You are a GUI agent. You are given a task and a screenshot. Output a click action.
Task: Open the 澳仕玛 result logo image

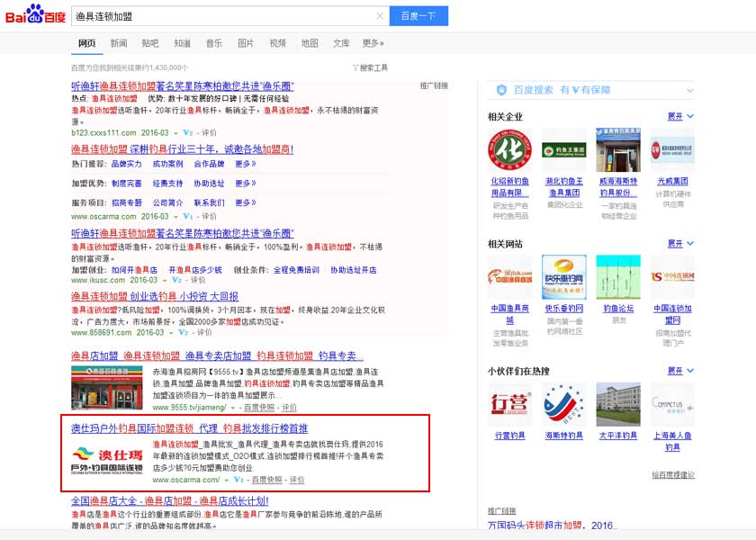(x=107, y=461)
